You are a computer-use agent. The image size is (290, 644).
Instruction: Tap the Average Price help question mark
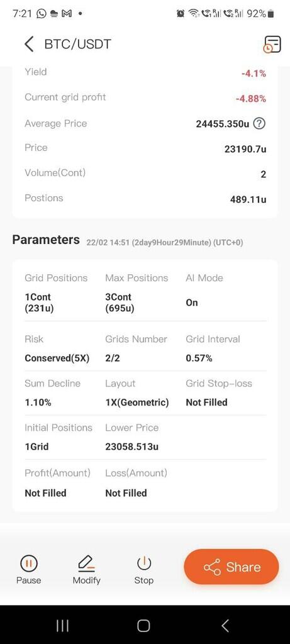coord(259,124)
